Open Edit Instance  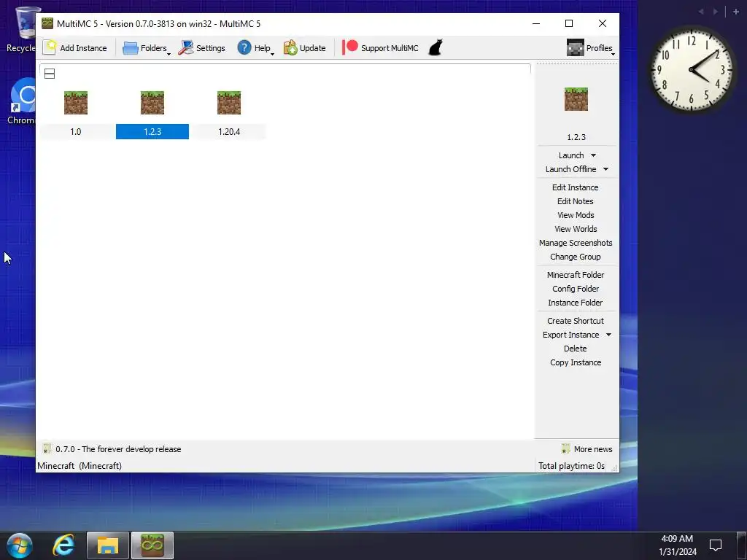point(575,187)
